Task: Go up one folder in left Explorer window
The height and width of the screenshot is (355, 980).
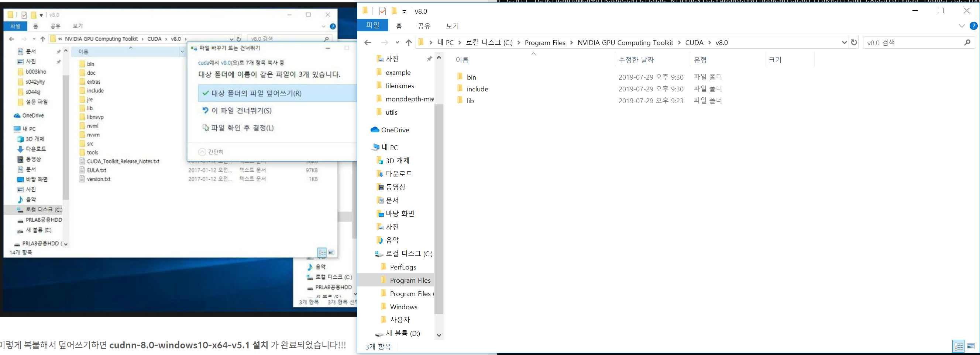Action: [42, 39]
